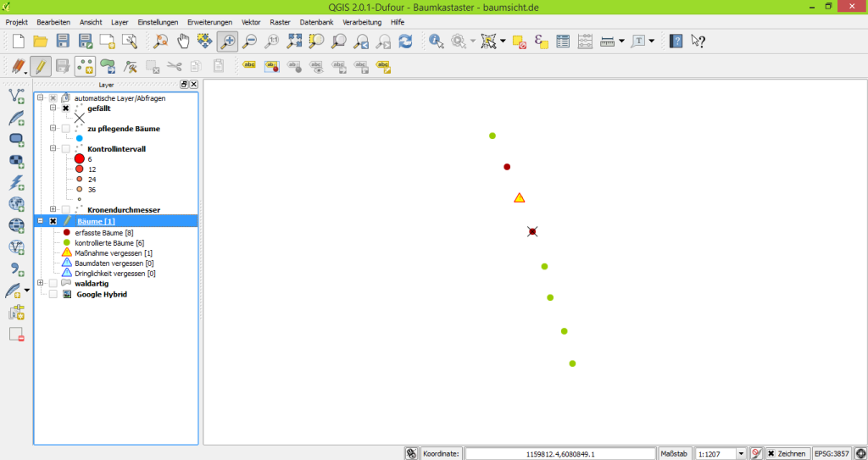Open the Vektor menu

[x=251, y=22]
